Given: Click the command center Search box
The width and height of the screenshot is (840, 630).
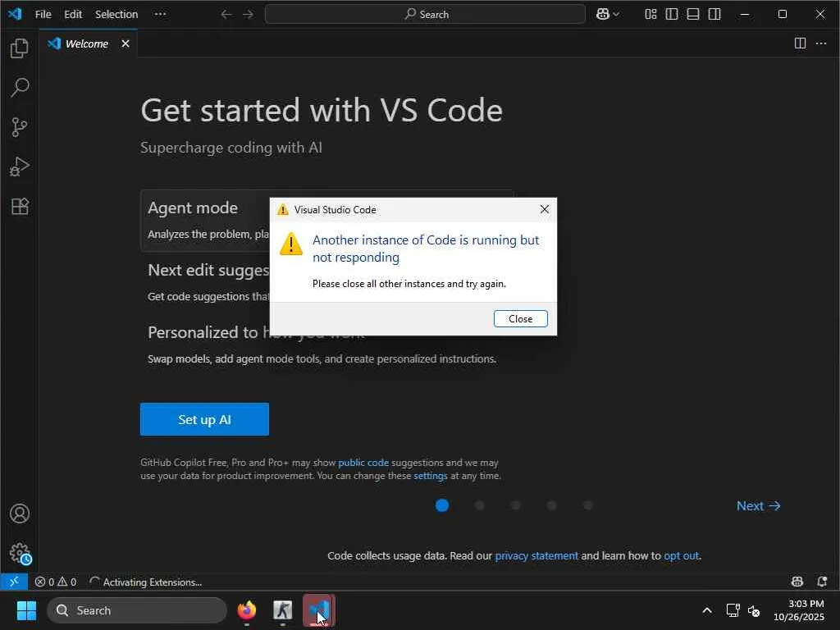Looking at the screenshot, I should click(x=425, y=15).
